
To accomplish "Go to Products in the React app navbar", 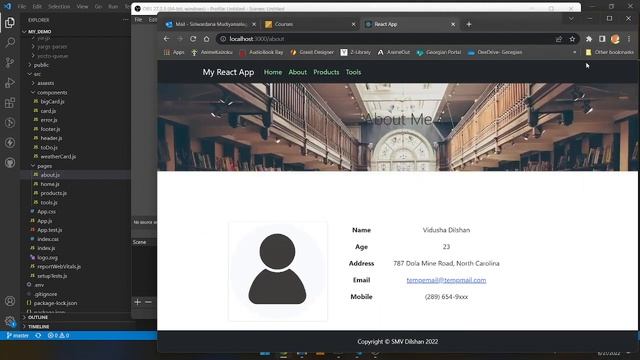I will coord(326,72).
